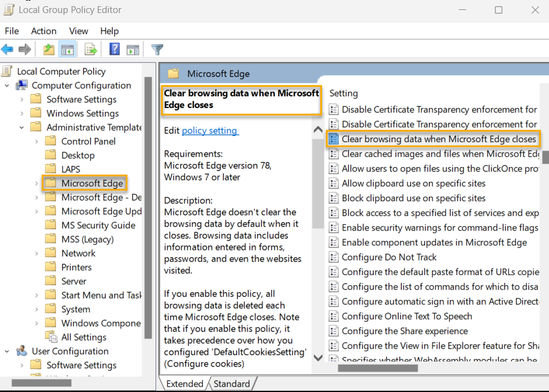Maximize the Local Group Policy Editor window

(x=499, y=10)
